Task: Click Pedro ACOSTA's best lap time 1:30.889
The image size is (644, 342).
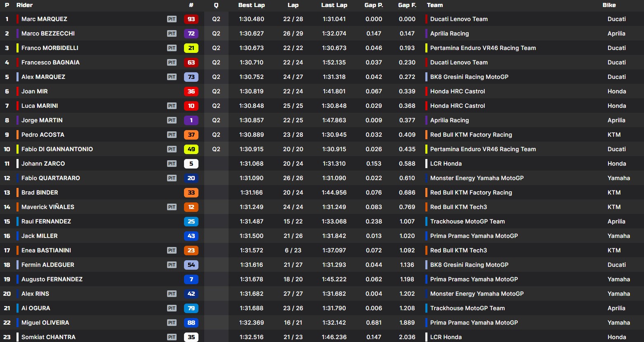Action: 251,135
